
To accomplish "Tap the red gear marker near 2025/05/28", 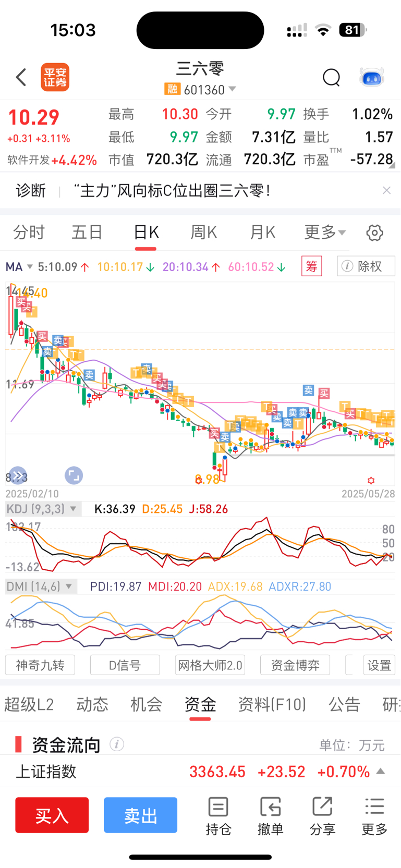I will coord(371,480).
